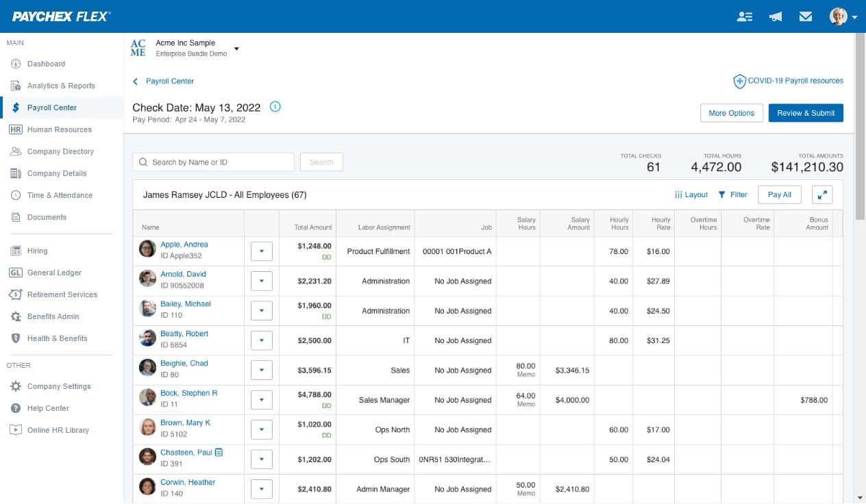Open the contacts icon in the top bar
Screen dimensions: 866x504
745,16
